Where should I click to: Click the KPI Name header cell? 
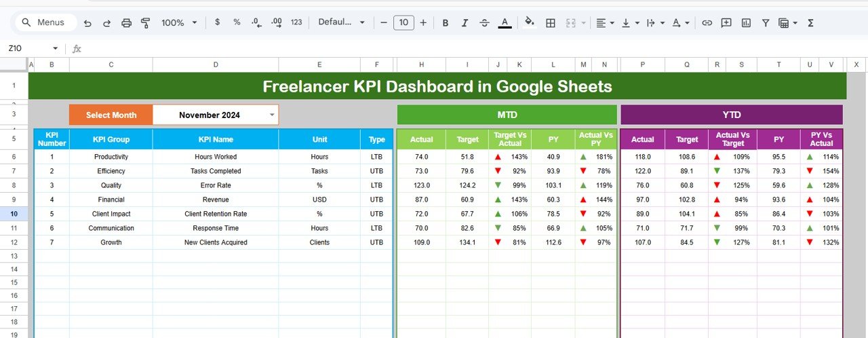point(216,139)
